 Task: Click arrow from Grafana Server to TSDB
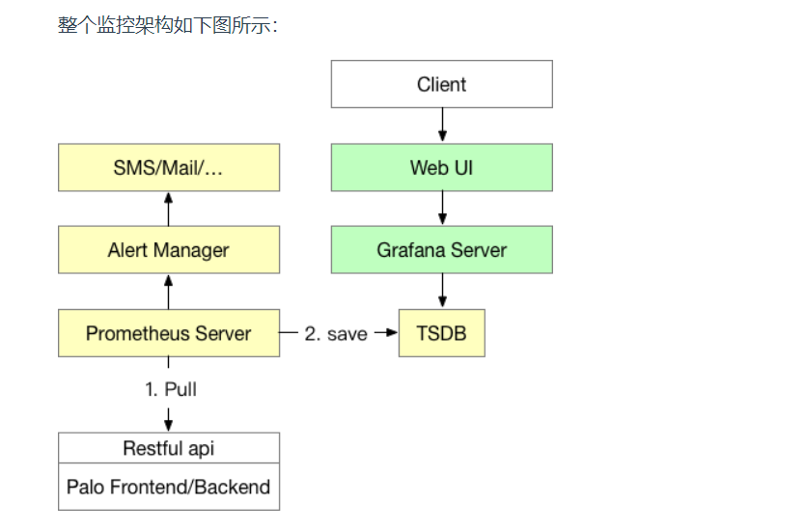pyautogui.click(x=442, y=291)
